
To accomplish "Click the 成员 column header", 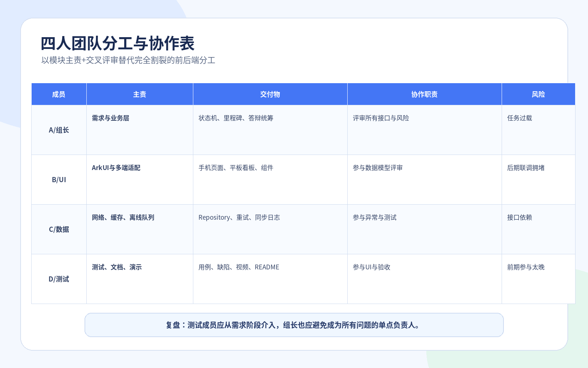I will point(59,94).
